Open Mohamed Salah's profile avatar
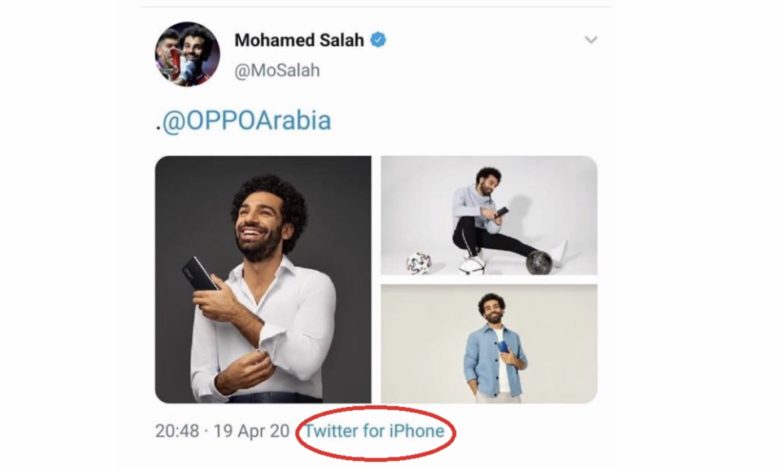 [187, 53]
